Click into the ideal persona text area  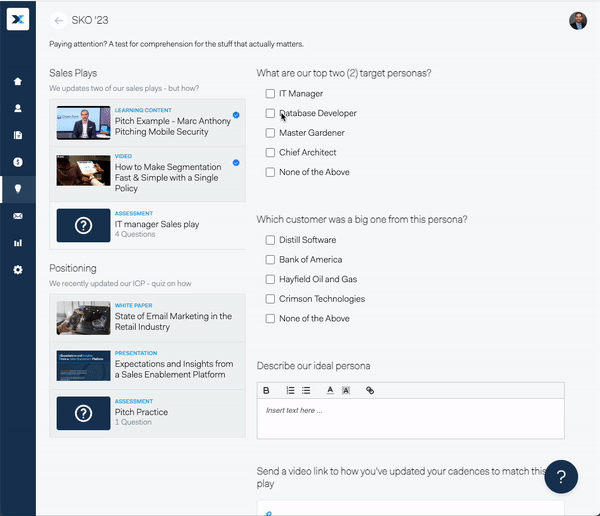410,420
